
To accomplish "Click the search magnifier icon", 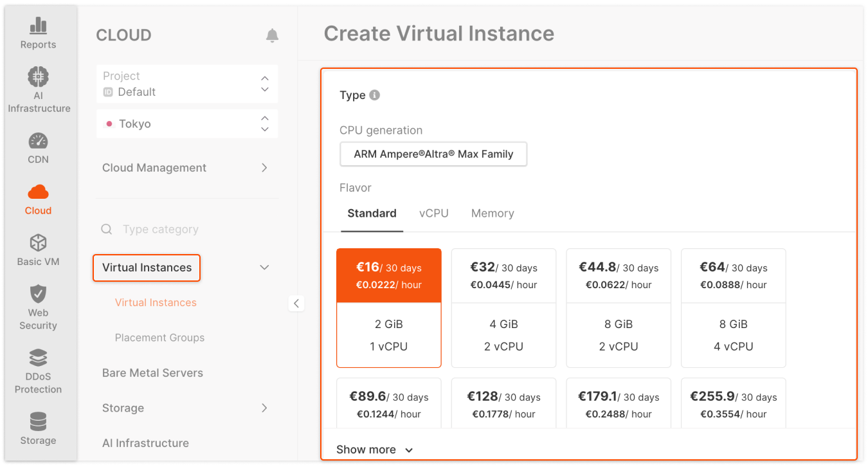I will pyautogui.click(x=107, y=230).
